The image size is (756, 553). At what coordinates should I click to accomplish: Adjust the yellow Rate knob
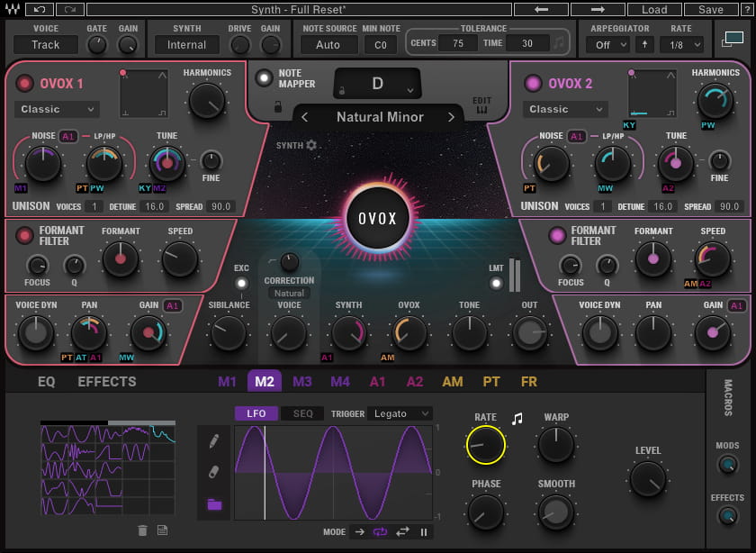tap(487, 442)
